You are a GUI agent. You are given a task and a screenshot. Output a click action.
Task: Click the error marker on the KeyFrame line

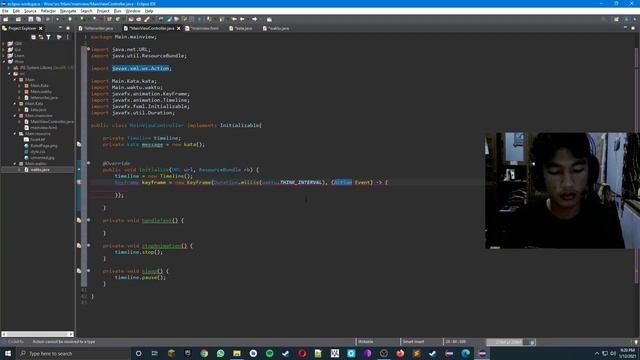pos(79,182)
